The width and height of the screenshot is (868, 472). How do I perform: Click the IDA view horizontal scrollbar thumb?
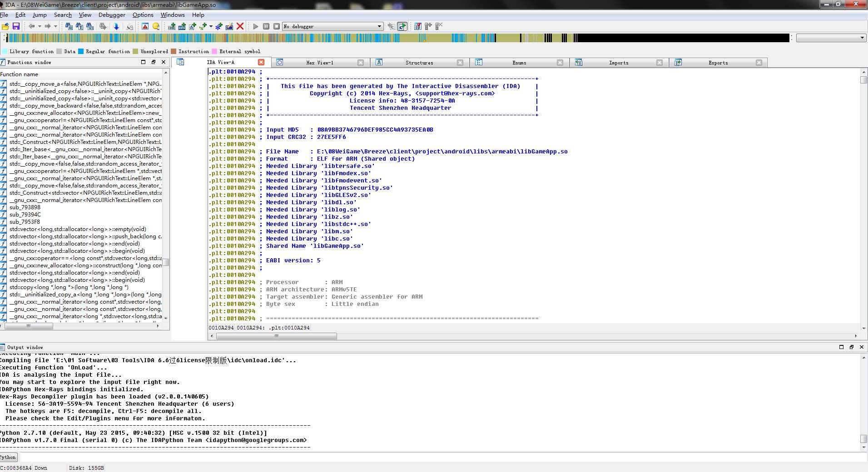277,336
